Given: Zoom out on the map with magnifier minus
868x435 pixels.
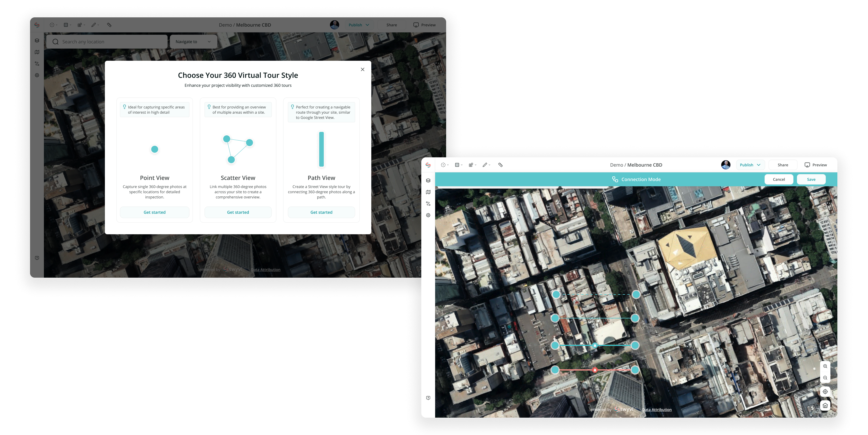Looking at the screenshot, I should tap(825, 378).
